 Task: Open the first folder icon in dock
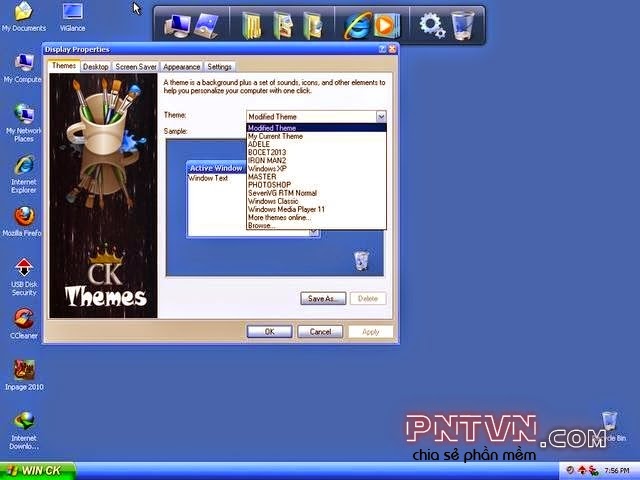pyautogui.click(x=252, y=25)
